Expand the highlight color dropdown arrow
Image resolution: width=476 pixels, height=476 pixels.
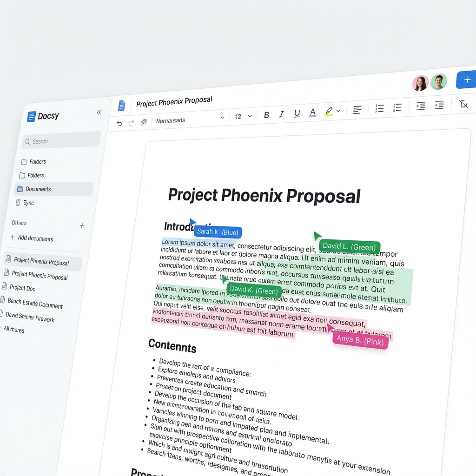click(x=338, y=111)
